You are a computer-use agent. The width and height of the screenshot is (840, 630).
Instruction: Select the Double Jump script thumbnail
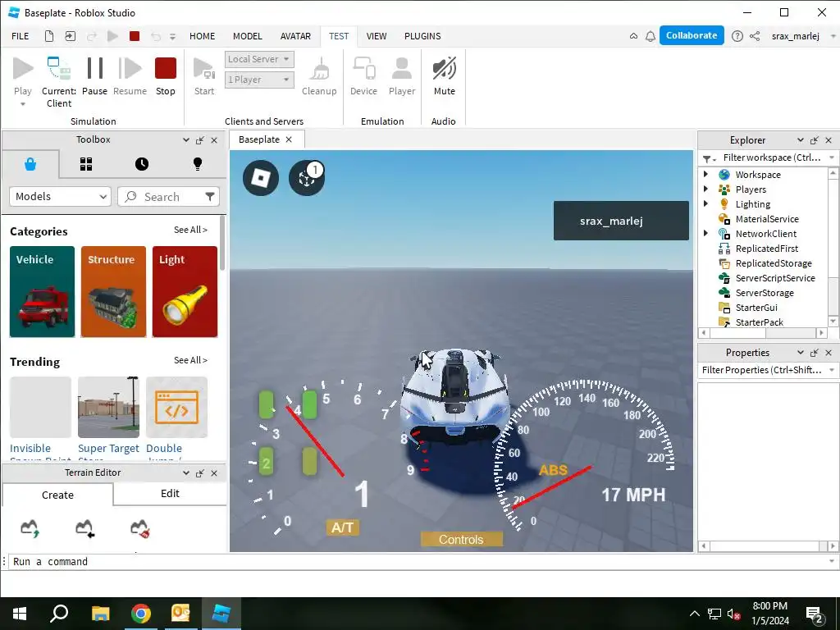pos(176,407)
